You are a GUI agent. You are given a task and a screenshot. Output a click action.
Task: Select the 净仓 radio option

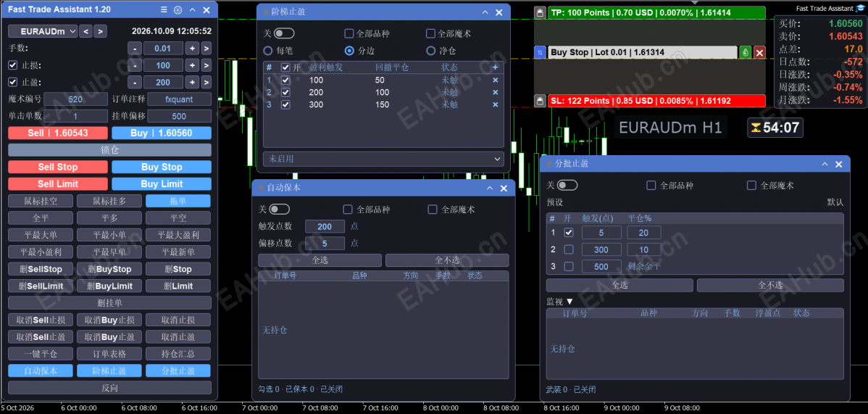[x=430, y=51]
